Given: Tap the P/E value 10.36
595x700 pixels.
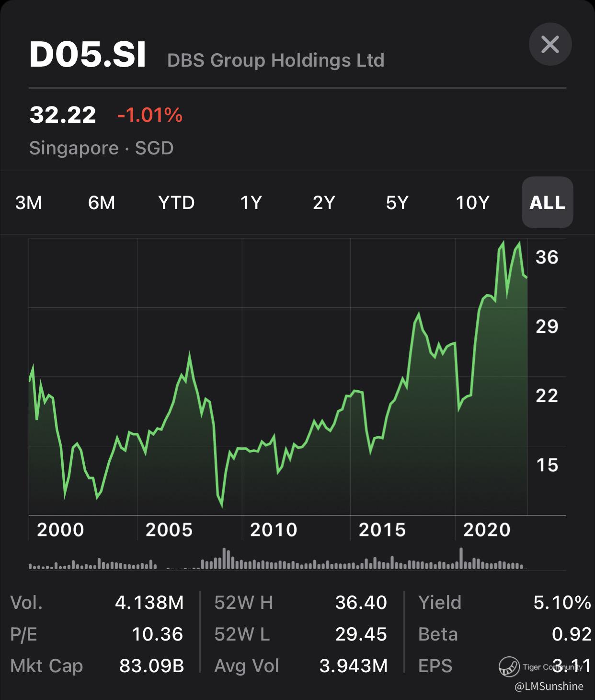Looking at the screenshot, I should pyautogui.click(x=158, y=634).
